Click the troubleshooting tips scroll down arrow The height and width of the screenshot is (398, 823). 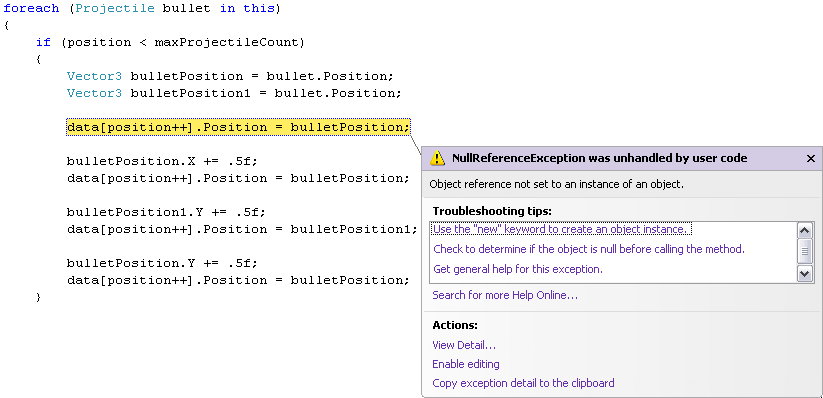[x=805, y=273]
